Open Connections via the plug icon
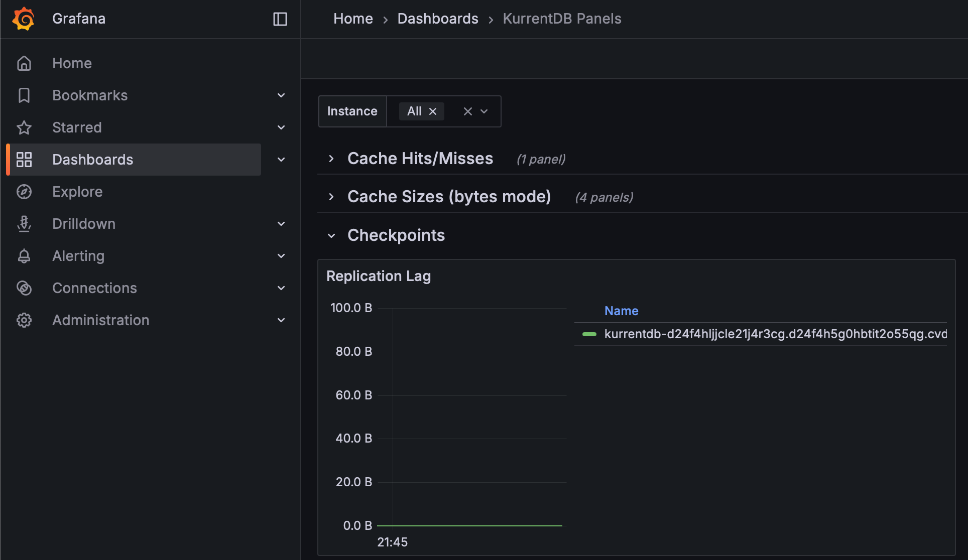Image resolution: width=968 pixels, height=560 pixels. coord(24,288)
